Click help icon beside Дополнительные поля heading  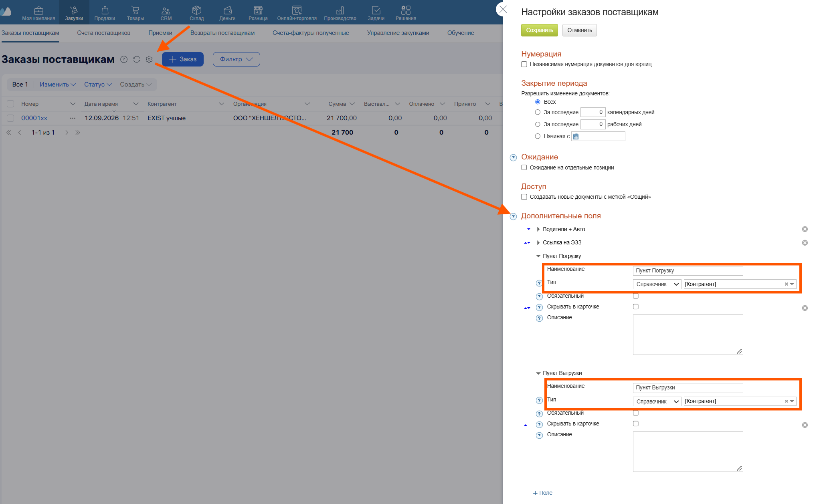[513, 216]
